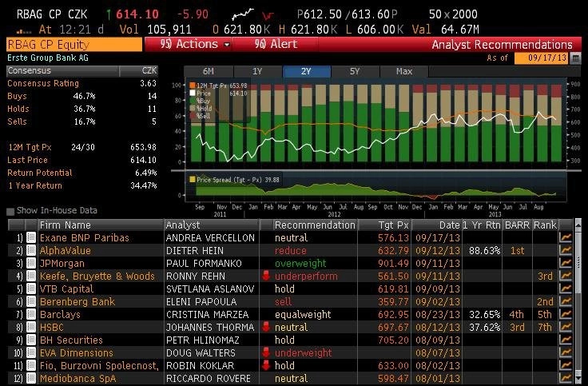Viewport: 588px width, 386px height.
Task: Open document icon for Barclays row
Action: [30, 314]
